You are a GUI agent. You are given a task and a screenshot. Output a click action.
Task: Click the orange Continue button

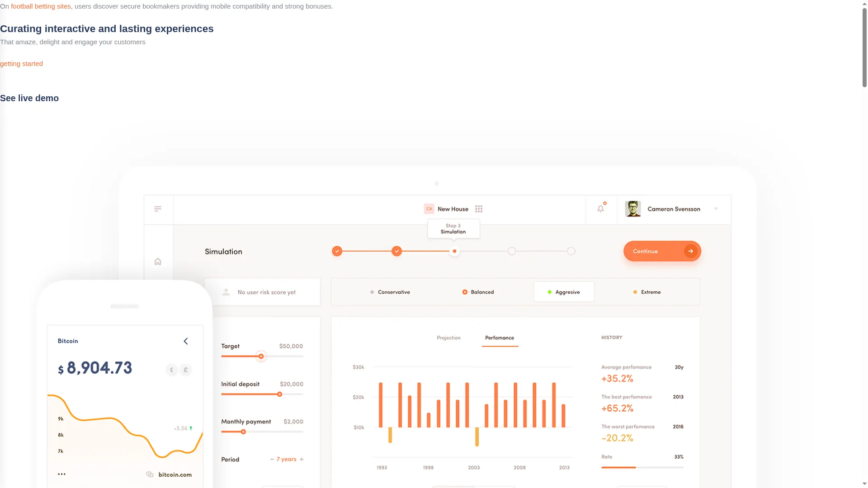[x=662, y=251]
